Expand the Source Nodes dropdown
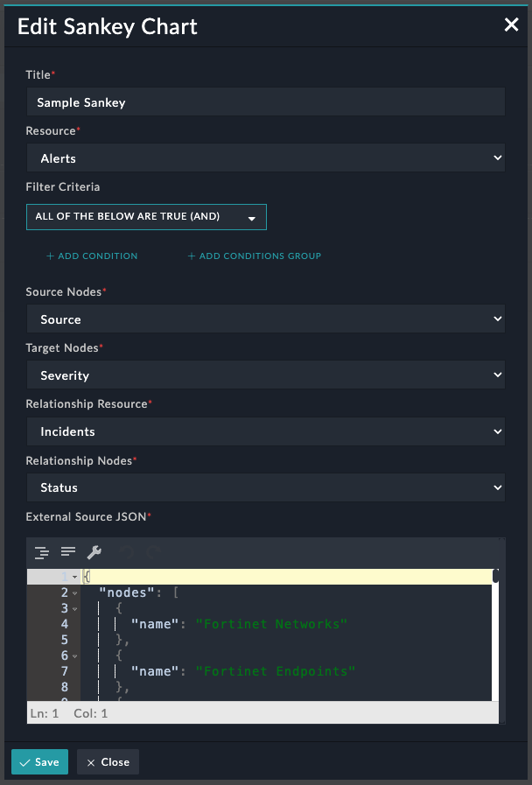 (x=265, y=319)
